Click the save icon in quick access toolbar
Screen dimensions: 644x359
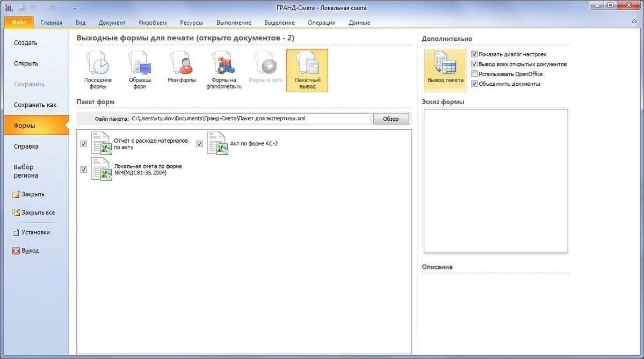pos(21,8)
